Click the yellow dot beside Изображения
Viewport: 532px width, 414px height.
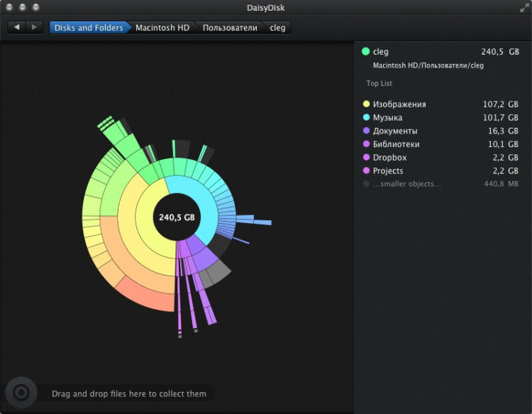click(366, 104)
